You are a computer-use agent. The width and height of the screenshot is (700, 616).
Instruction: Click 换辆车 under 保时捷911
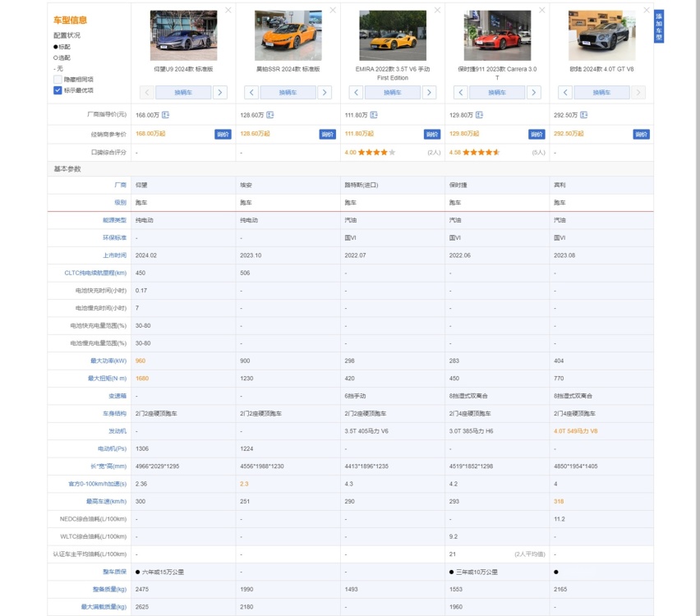[x=497, y=92]
